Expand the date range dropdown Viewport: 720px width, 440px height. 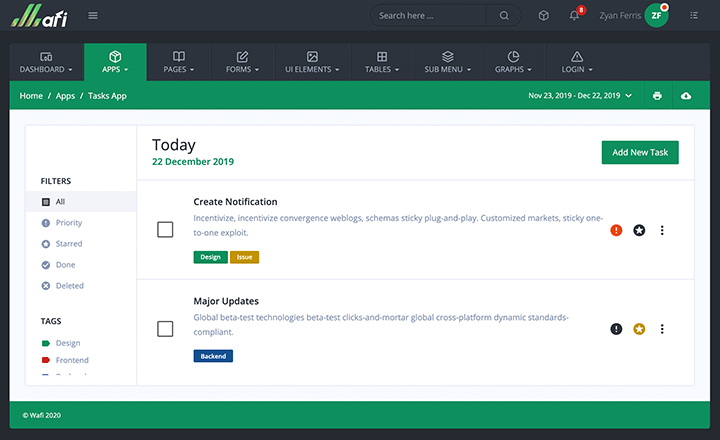click(580, 96)
